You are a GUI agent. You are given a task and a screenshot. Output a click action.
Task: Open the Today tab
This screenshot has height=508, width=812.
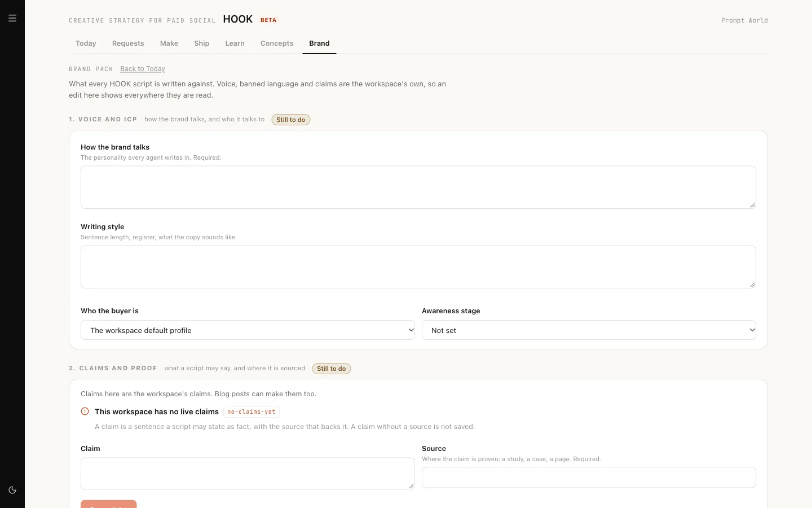pyautogui.click(x=86, y=43)
